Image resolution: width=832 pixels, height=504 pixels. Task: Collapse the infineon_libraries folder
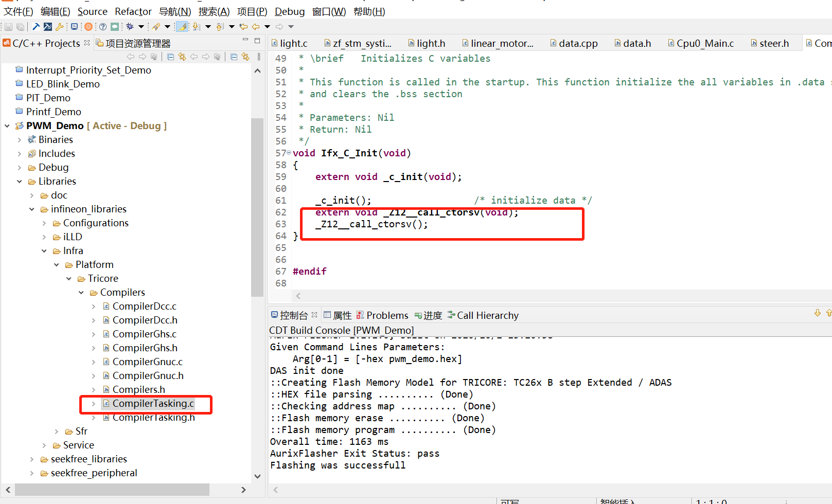pyautogui.click(x=31, y=209)
